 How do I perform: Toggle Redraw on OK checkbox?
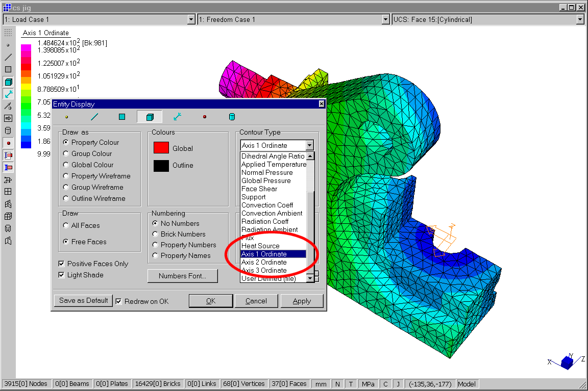[119, 301]
